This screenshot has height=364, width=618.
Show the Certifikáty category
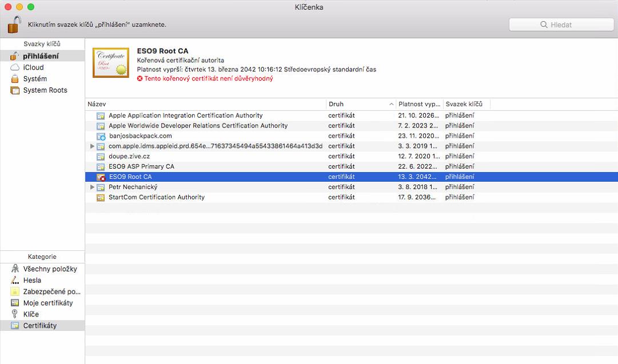click(42, 326)
